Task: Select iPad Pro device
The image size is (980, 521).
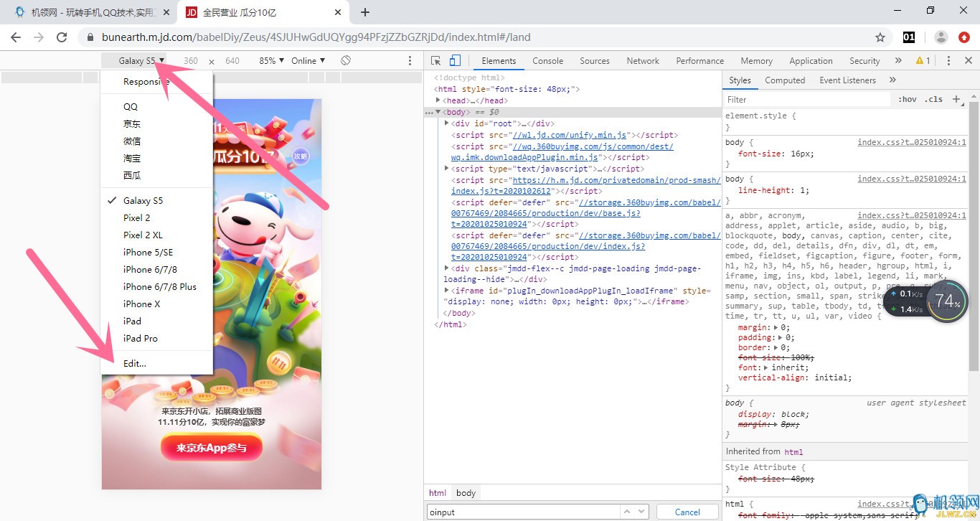Action: (156, 339)
